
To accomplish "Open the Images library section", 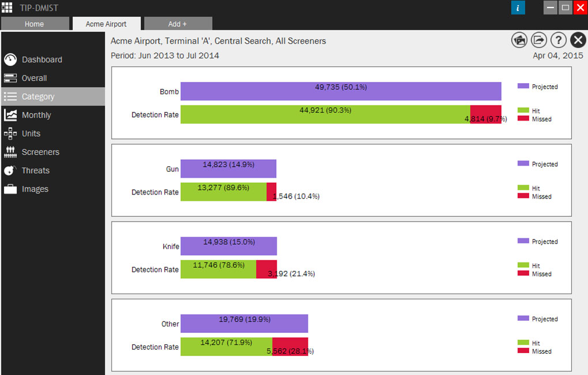I will tap(35, 189).
